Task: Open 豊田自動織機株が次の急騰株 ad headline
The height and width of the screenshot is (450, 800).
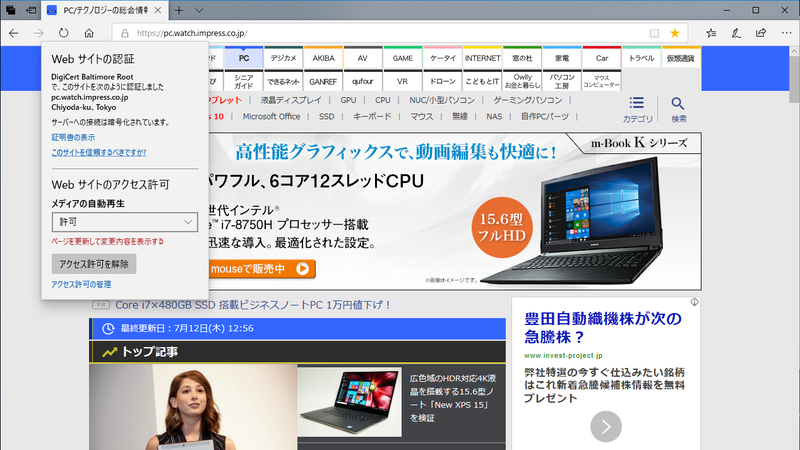Action: click(603, 328)
